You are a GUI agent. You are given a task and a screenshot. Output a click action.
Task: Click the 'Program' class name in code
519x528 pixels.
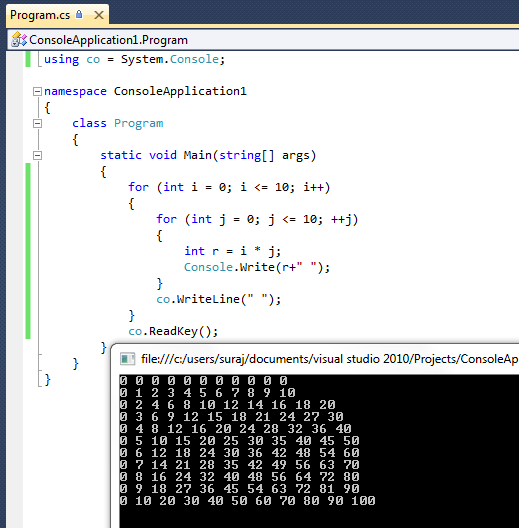click(x=138, y=124)
